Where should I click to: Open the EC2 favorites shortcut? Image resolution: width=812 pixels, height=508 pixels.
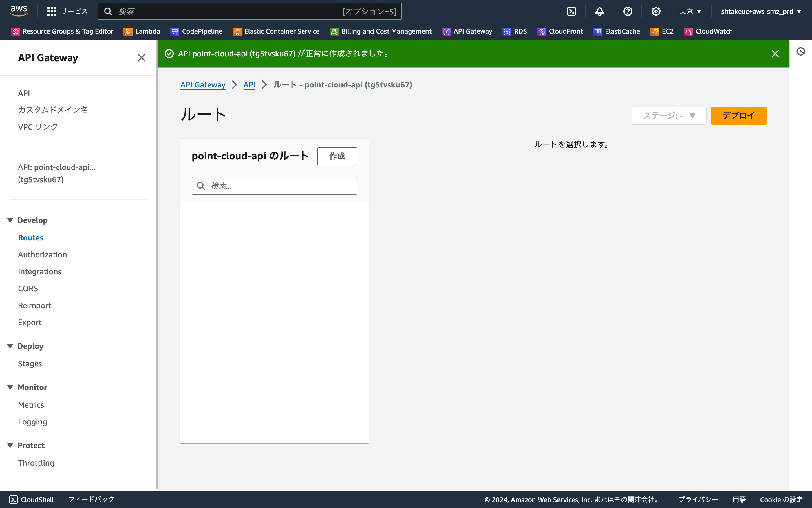point(662,31)
